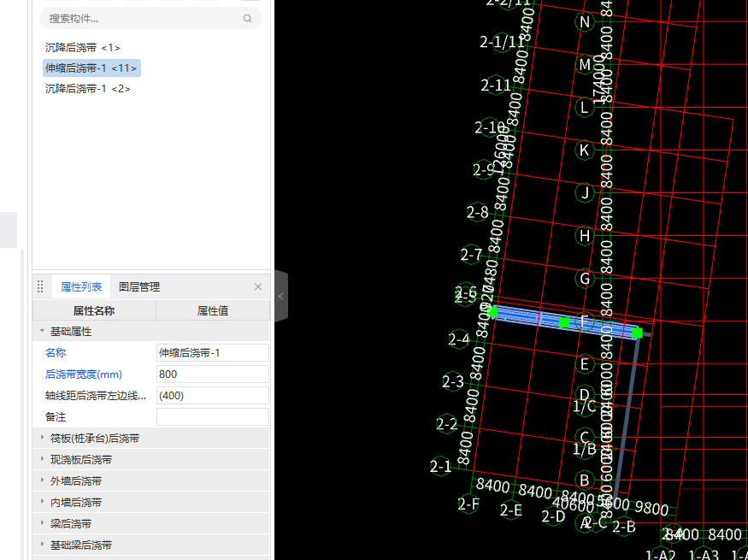Select 沉降后浇带 <1> component

[x=83, y=48]
